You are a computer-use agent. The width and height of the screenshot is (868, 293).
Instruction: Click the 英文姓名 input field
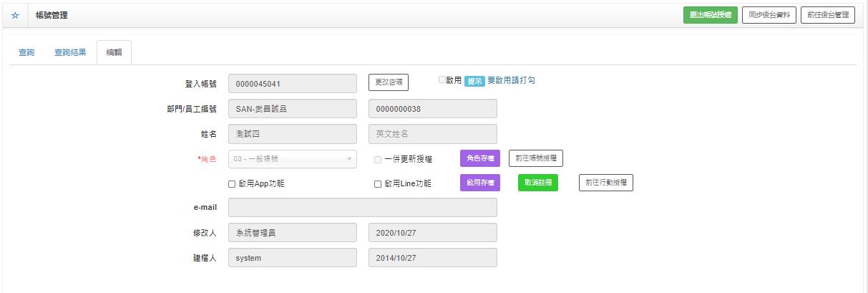pos(432,134)
